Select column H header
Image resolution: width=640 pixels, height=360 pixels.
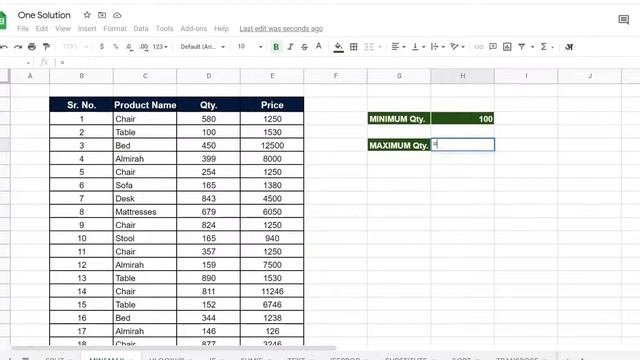[x=462, y=76]
